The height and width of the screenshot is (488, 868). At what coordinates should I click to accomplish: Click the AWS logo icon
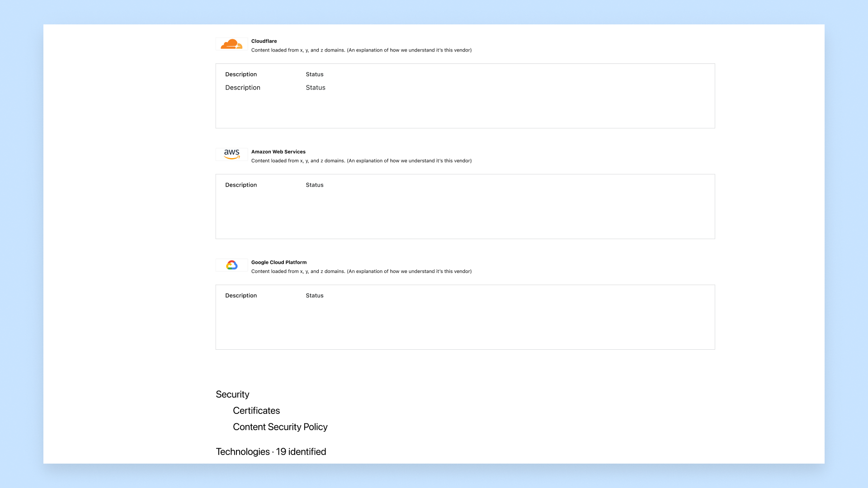click(x=231, y=155)
